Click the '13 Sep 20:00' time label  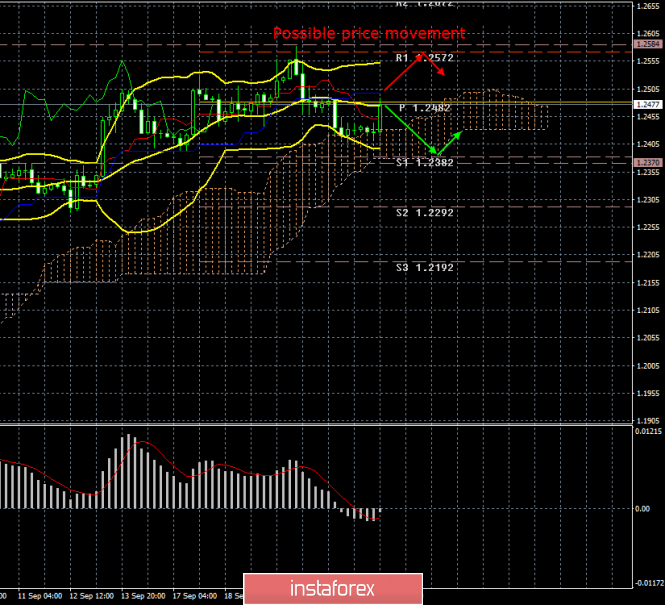coord(144,594)
